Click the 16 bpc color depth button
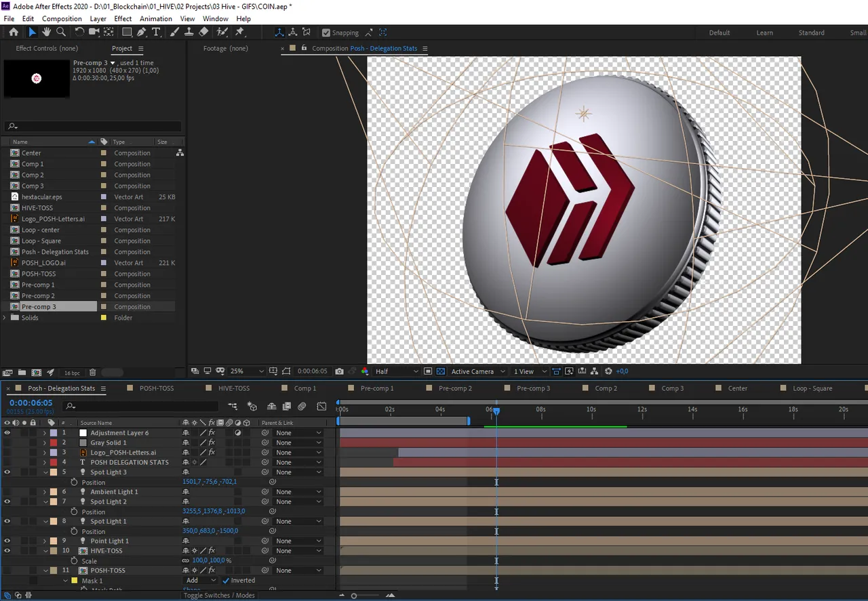Viewport: 868px width, 601px height. point(72,373)
